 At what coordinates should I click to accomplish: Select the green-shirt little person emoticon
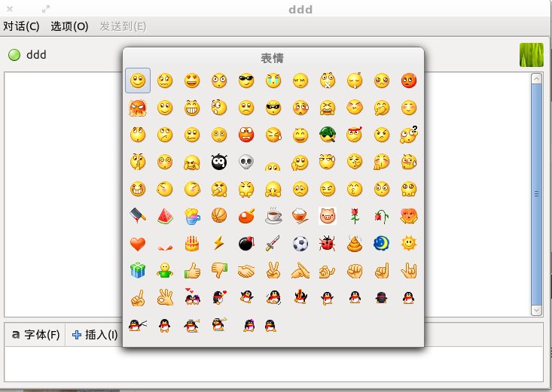165,270
